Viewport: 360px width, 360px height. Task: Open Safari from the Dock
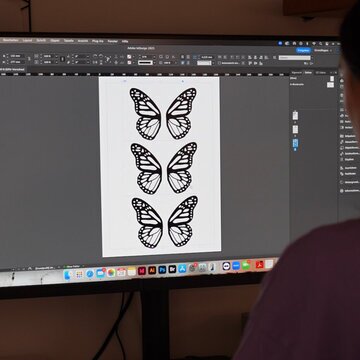90,274
